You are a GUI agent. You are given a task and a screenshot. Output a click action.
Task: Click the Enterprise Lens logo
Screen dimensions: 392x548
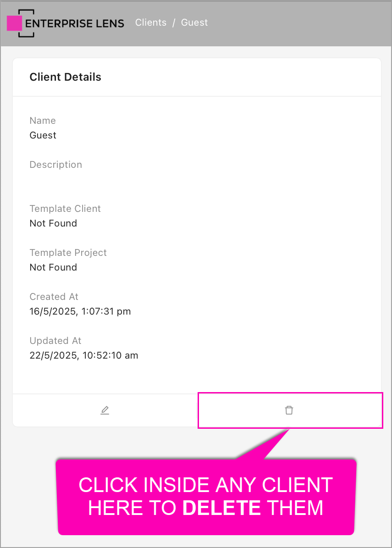pyautogui.click(x=66, y=23)
